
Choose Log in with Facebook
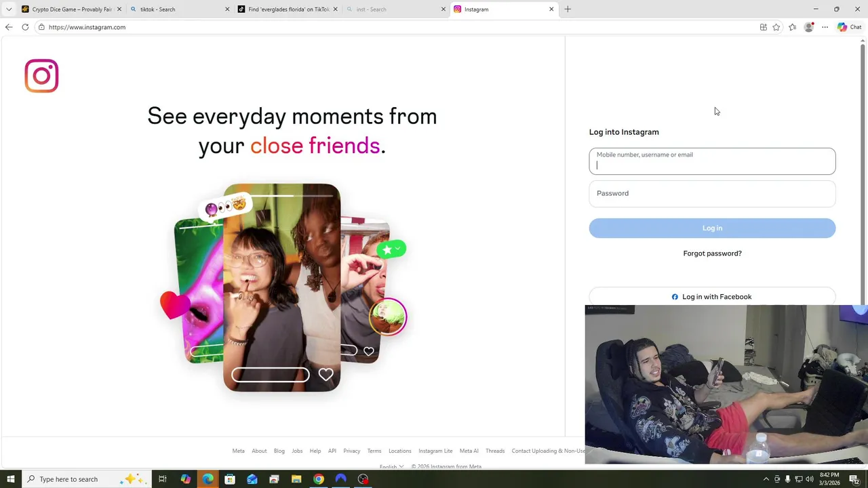[712, 297]
